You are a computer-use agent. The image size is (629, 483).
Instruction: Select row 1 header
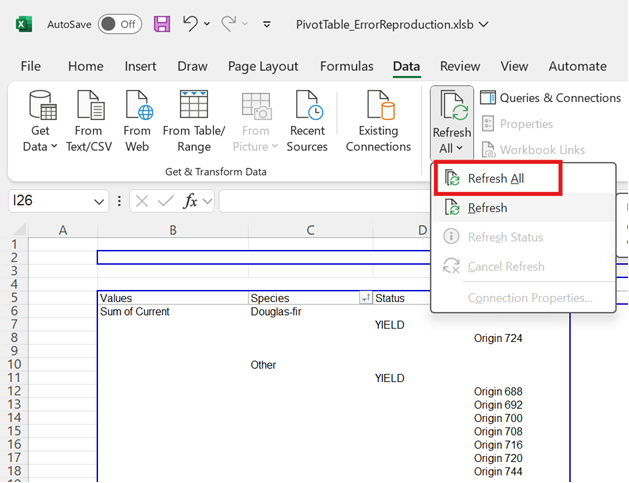coord(14,244)
